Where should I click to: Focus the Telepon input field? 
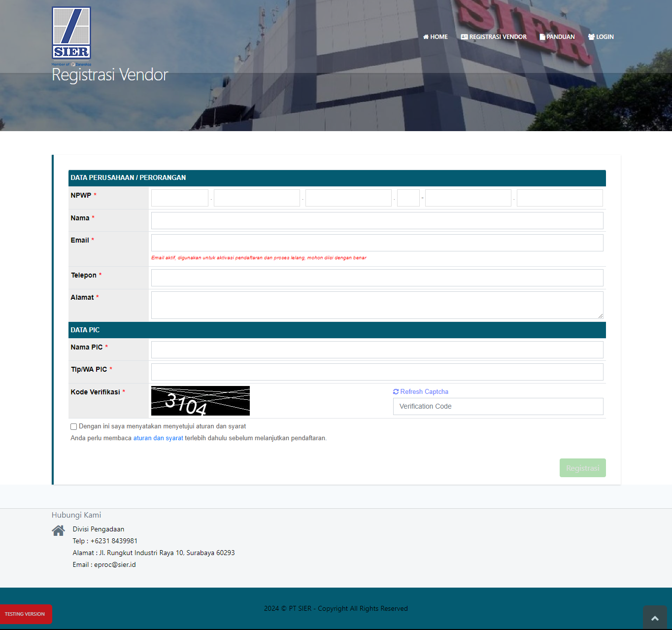click(377, 278)
